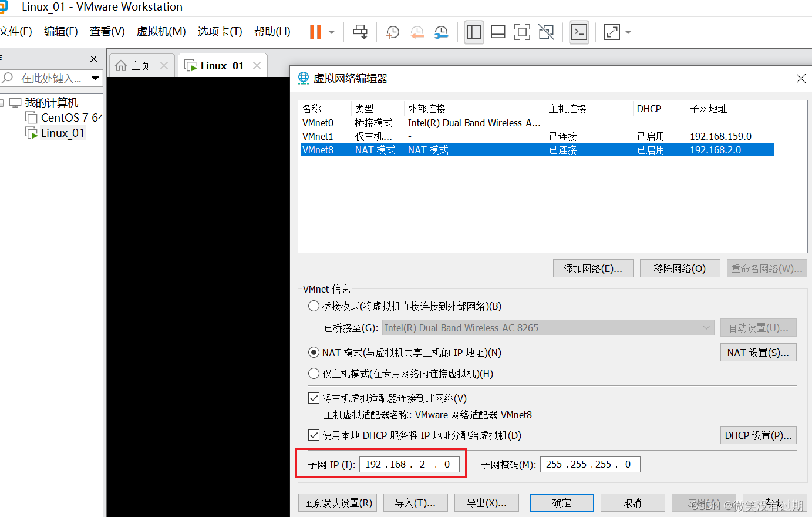Select the NAT 模式 radio button
This screenshot has height=517, width=812.
pyautogui.click(x=314, y=352)
